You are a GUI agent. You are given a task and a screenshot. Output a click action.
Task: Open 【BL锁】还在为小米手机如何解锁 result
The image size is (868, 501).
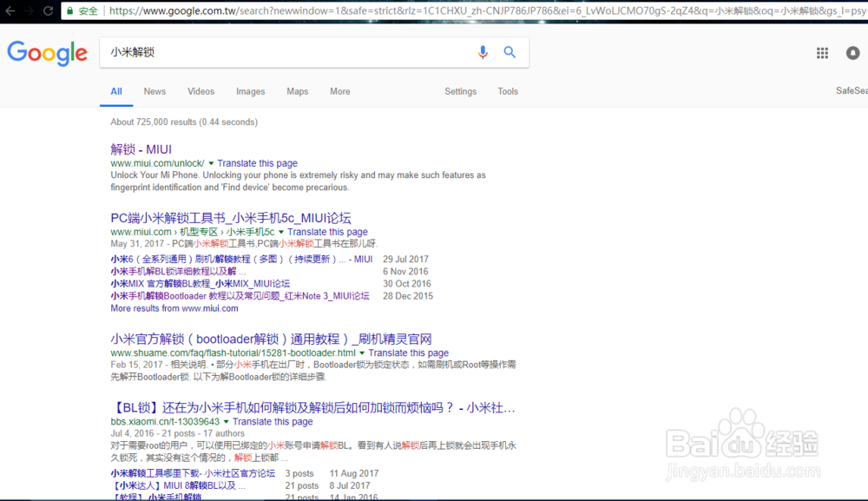(x=313, y=408)
